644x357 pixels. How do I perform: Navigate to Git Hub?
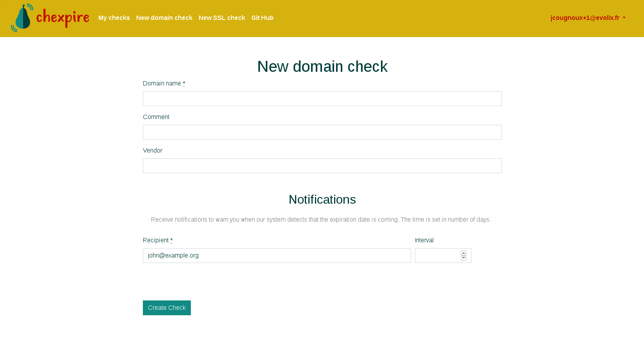[262, 18]
